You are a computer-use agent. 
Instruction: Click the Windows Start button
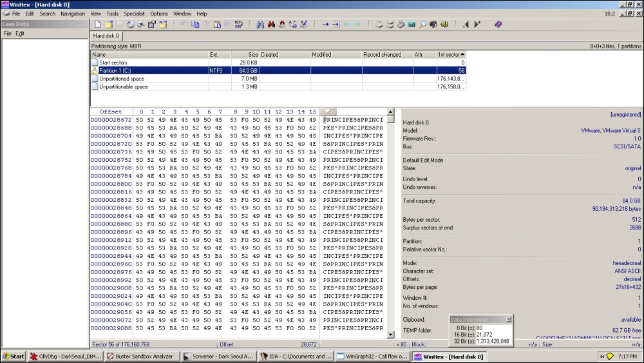pos(14,357)
